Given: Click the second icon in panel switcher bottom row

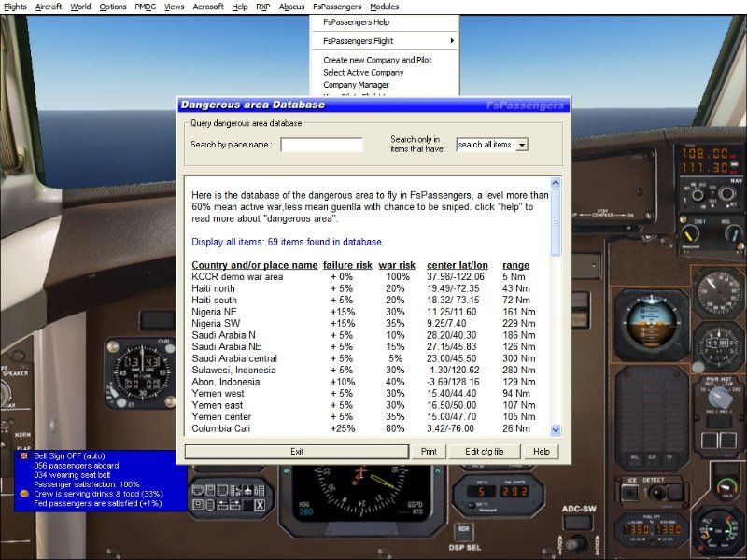Looking at the screenshot, I should click(x=210, y=505).
